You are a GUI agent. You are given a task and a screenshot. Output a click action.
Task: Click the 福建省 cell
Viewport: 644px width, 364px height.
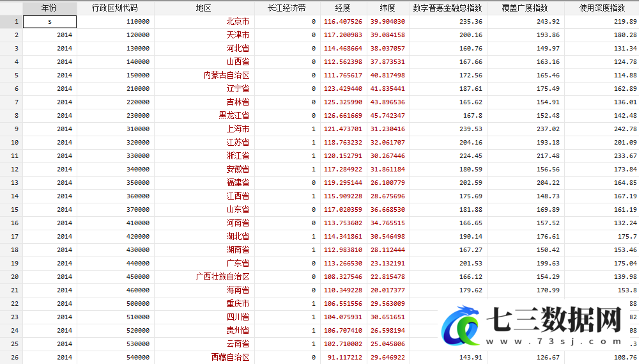pos(204,182)
